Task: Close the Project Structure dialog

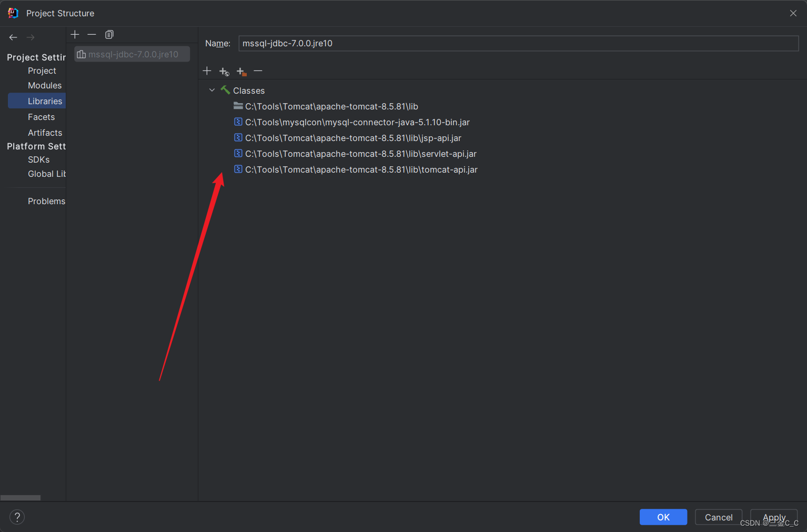Action: point(793,13)
